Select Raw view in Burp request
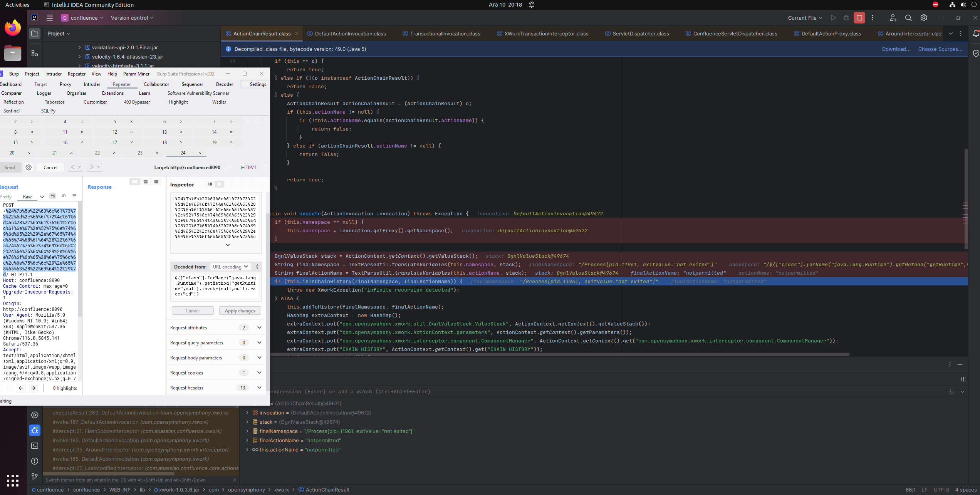 click(27, 197)
